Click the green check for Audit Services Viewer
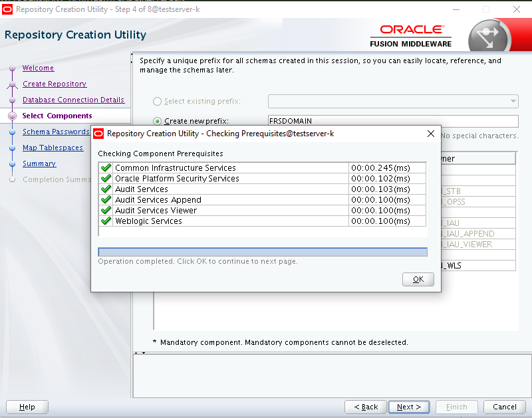Viewport: 532px width, 418px height. [x=106, y=210]
